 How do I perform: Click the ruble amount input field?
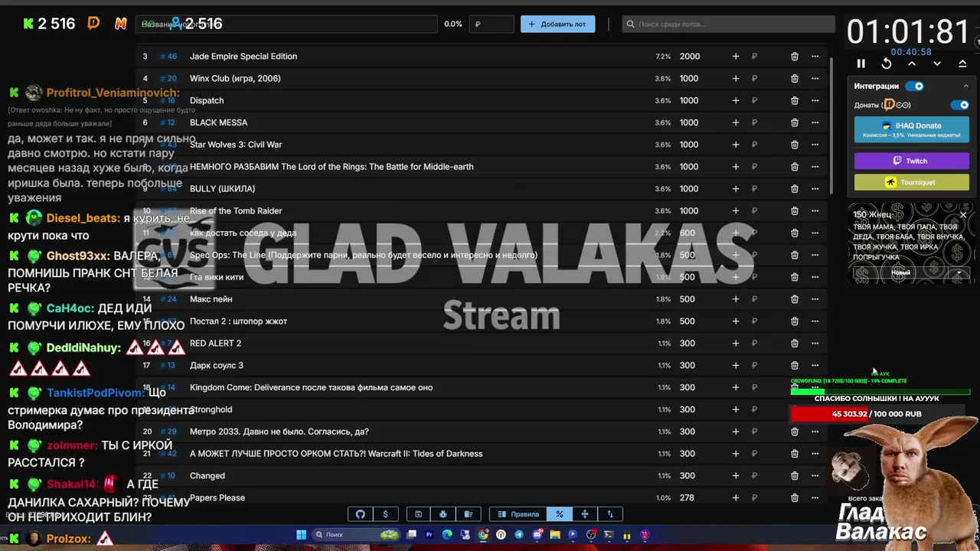tap(491, 24)
